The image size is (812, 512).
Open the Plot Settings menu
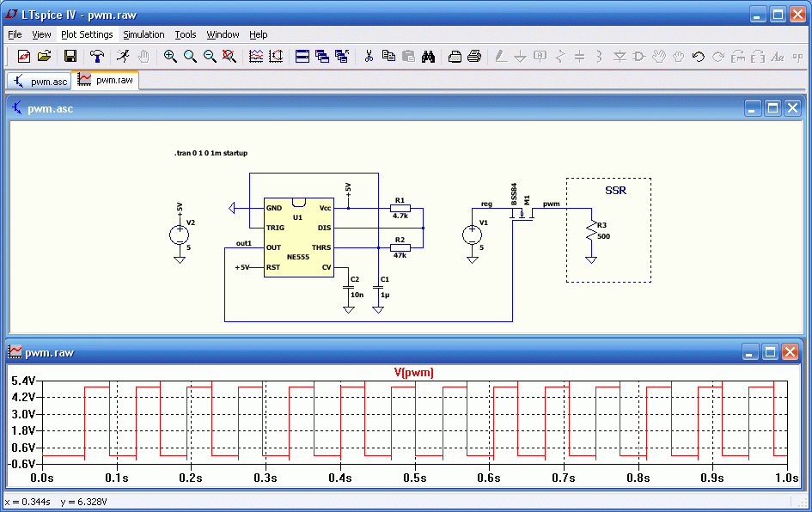coord(87,34)
